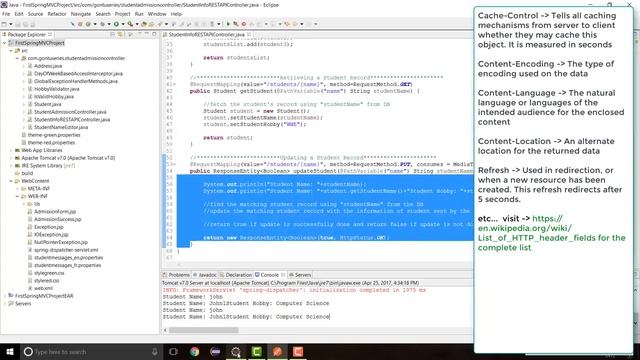This screenshot has height=360, width=640.
Task: Select StudentInfoRESTAPIController.java in Package Explorer
Action: pyautogui.click(x=72, y=120)
